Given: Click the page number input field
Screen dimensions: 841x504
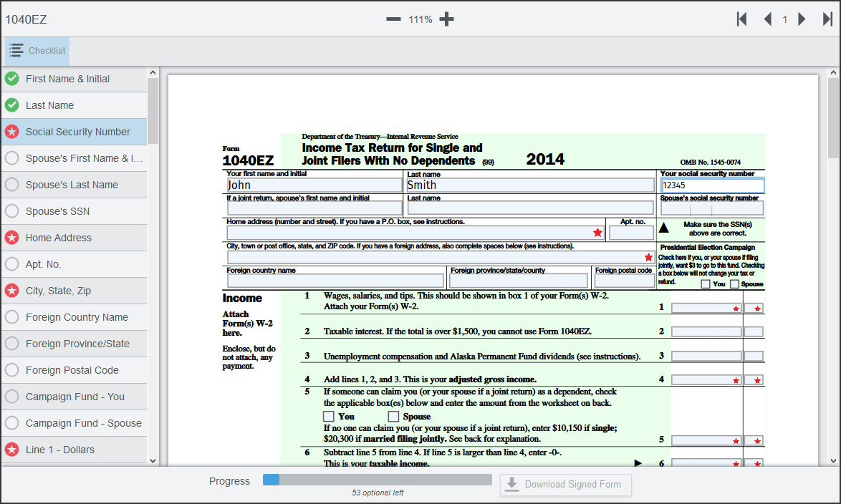Looking at the screenshot, I should [784, 19].
